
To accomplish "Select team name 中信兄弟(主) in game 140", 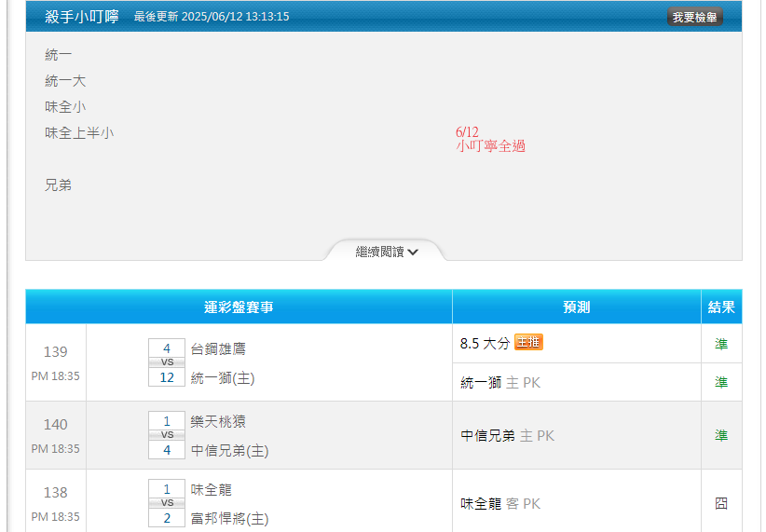I will (229, 450).
